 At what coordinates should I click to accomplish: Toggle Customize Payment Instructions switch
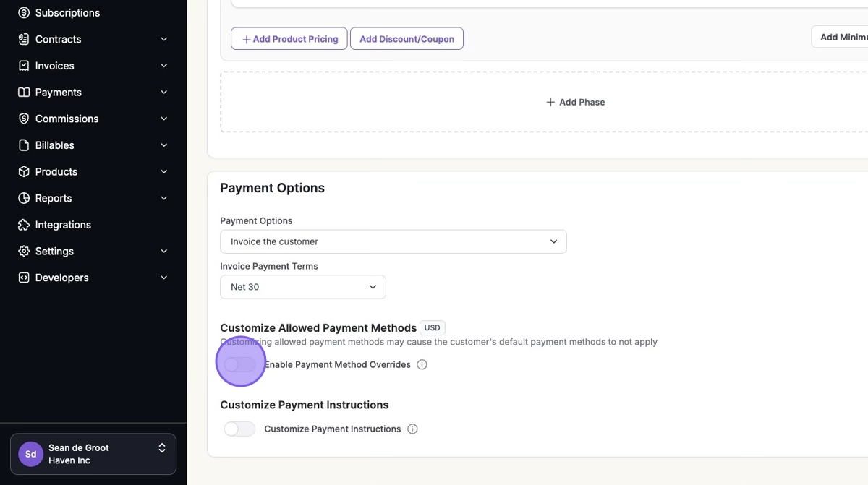(239, 429)
